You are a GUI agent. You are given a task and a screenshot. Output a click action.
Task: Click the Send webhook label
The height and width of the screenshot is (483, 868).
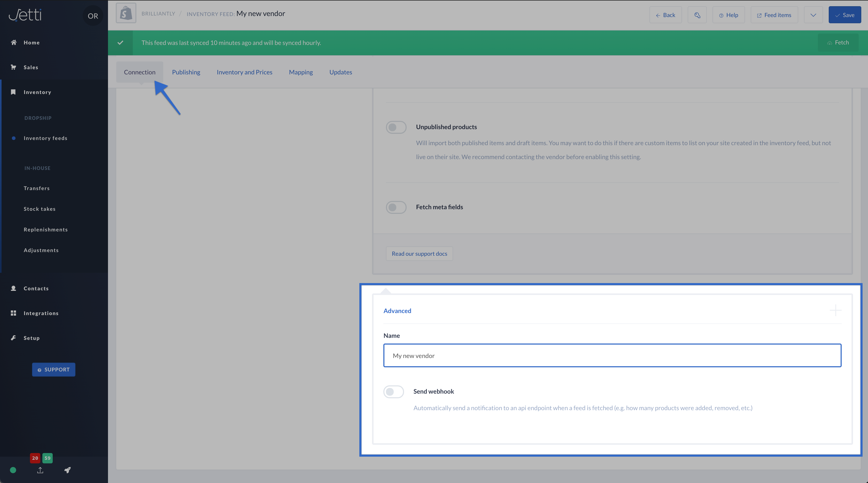point(434,391)
